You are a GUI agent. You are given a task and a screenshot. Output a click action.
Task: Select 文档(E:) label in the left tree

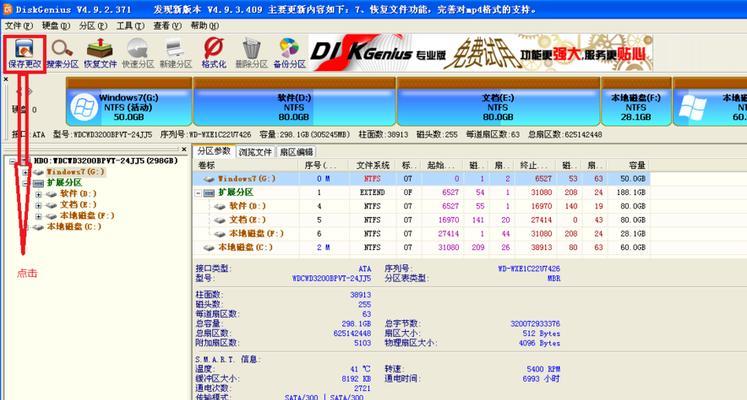pyautogui.click(x=78, y=205)
